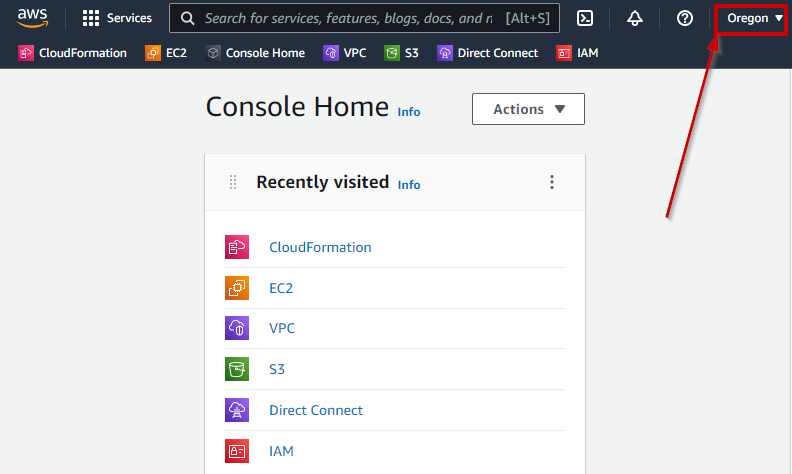Open the CloudFormation favorites bar shortcut

click(x=72, y=53)
